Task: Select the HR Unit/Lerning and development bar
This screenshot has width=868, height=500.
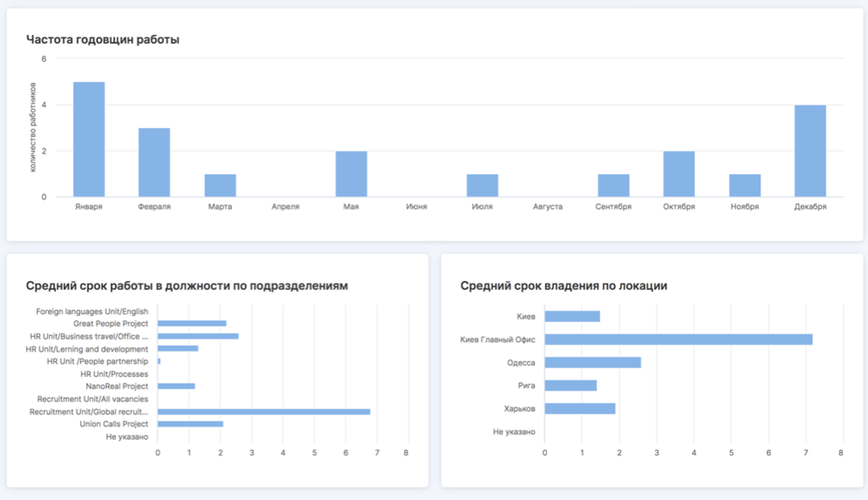Action: pyautogui.click(x=178, y=348)
